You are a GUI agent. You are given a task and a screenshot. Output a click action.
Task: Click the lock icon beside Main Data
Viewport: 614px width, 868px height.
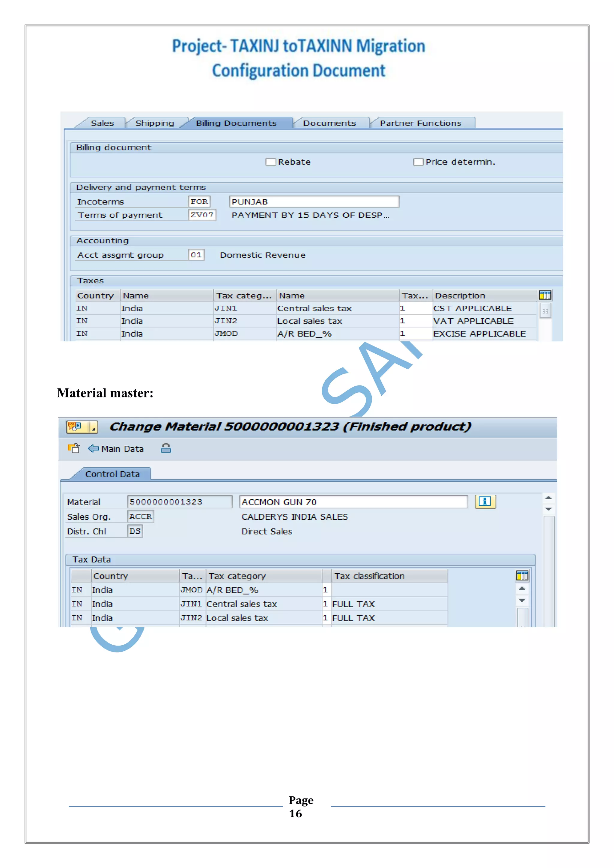click(165, 448)
